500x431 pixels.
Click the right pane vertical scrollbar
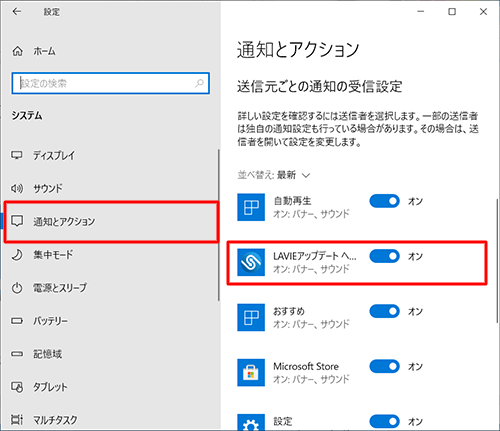click(x=497, y=261)
